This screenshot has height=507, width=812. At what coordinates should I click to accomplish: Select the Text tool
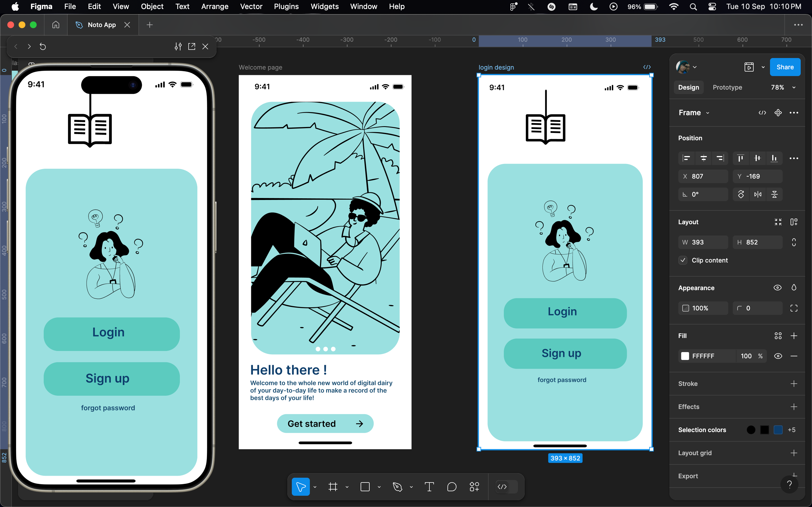click(x=429, y=486)
